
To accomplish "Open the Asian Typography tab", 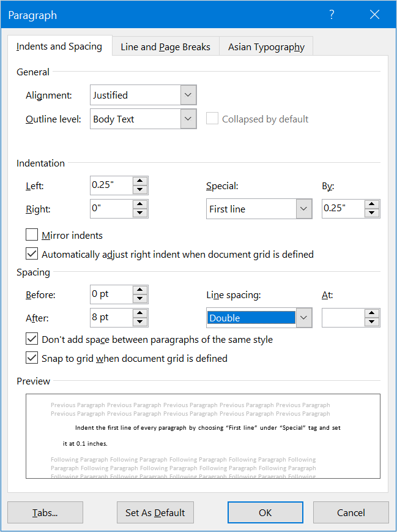I will point(266,47).
